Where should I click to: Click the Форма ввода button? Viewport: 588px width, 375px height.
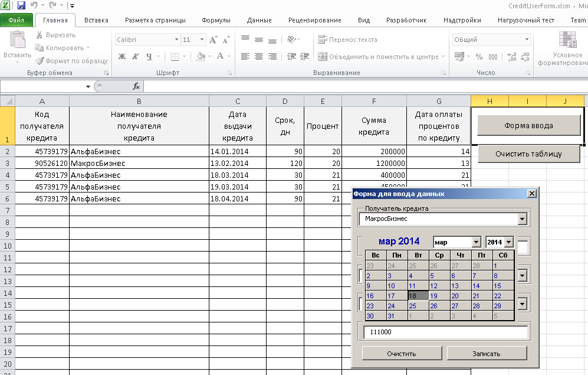pyautogui.click(x=529, y=125)
